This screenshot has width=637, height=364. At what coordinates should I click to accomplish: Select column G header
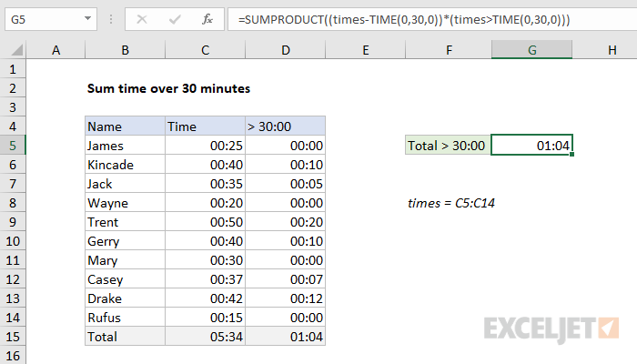[531, 52]
